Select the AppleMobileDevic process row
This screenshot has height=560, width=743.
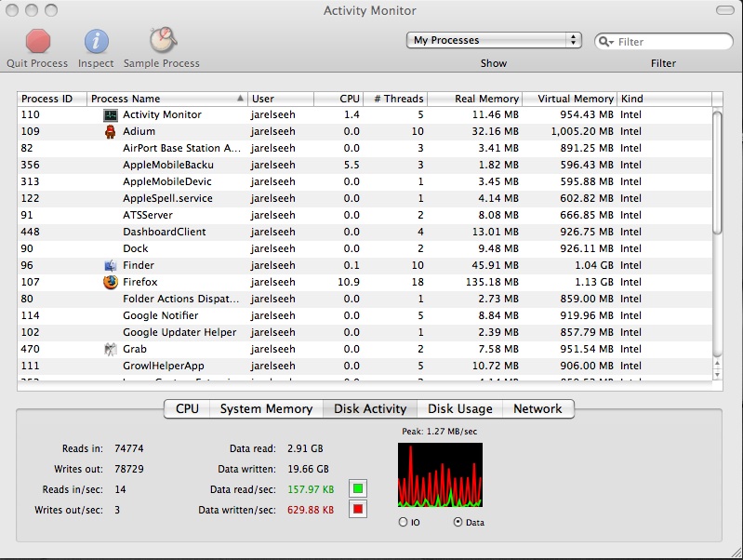365,181
